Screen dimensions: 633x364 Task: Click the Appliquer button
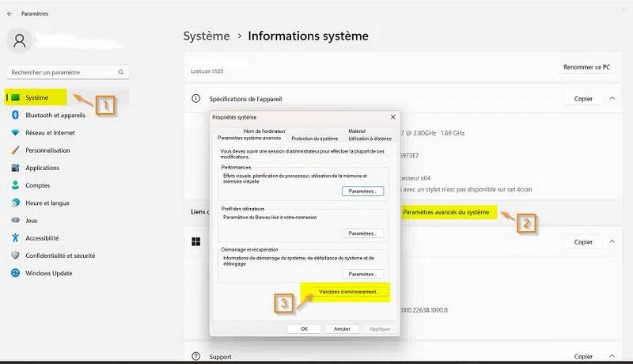[x=380, y=329]
